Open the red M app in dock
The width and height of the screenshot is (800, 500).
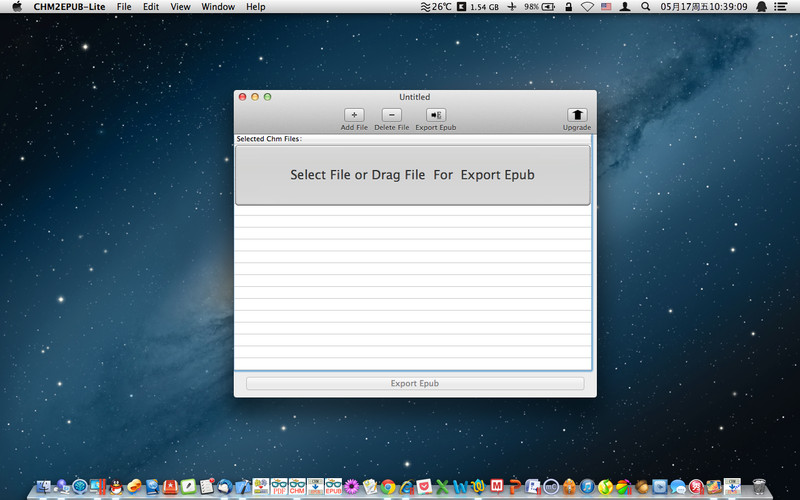click(x=496, y=487)
